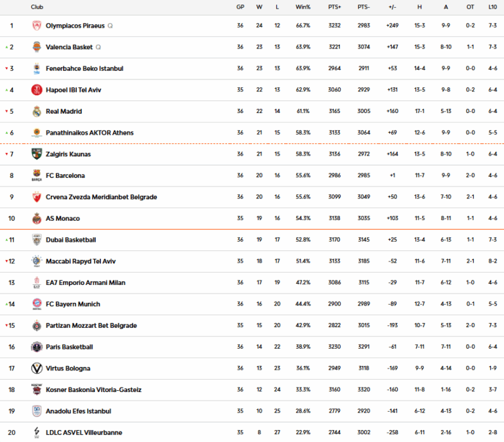Go to Dubai Basketball team page
Image resolution: width=504 pixels, height=442 pixels.
point(71,240)
